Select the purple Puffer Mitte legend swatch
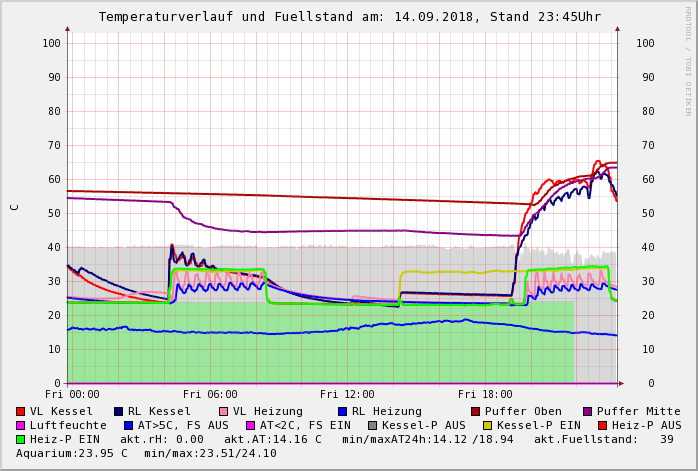The height and width of the screenshot is (471, 698). (x=588, y=411)
